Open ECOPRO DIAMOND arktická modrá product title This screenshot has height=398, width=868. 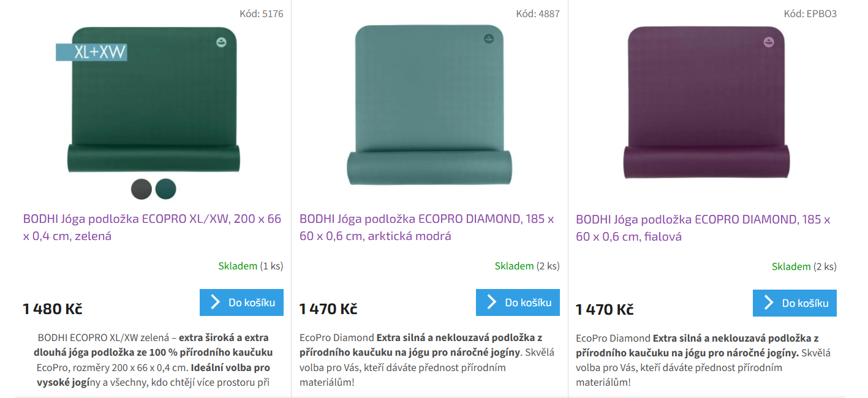(426, 227)
